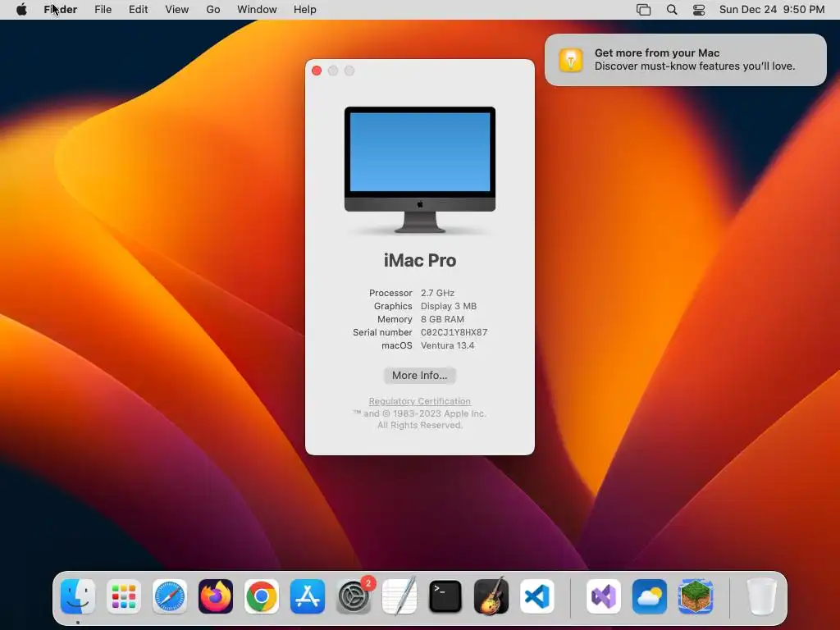Screen dimensions: 840x630
Task: Click macOS version Ventura 13.4
Action: point(448,345)
